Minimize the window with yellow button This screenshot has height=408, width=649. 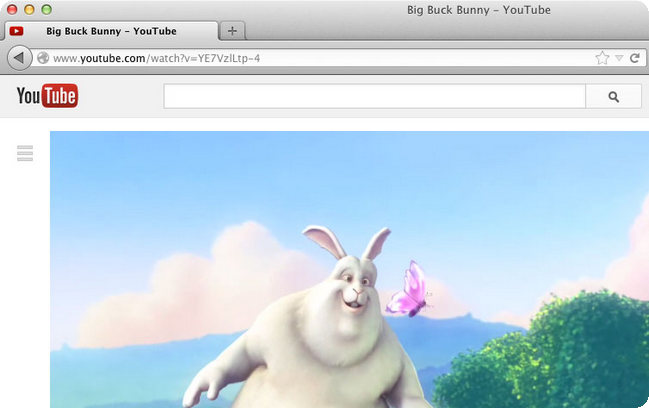[x=30, y=10]
